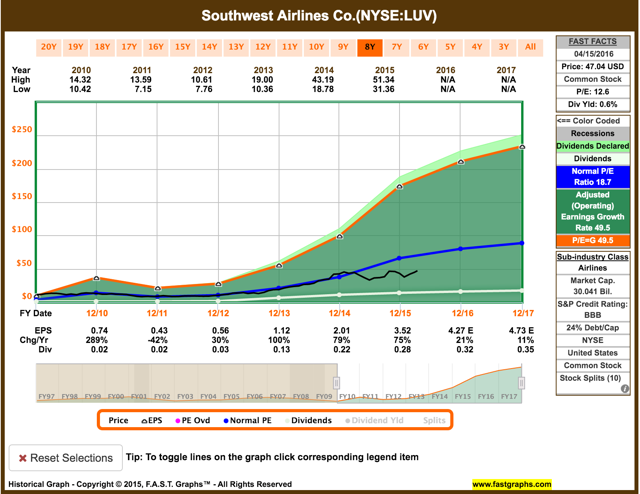Open the 13Y range view

click(236, 47)
